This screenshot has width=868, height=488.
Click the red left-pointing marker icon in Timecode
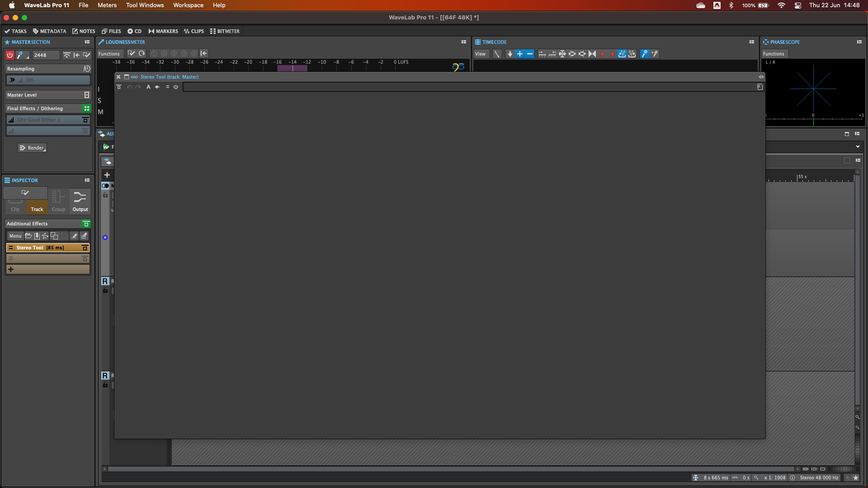click(612, 54)
